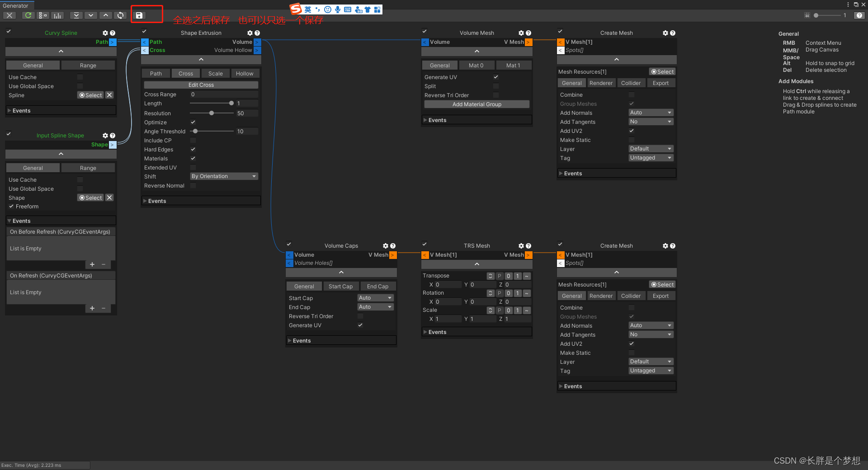Toggle the Optimize checkbox in Shape Extrusion

193,122
